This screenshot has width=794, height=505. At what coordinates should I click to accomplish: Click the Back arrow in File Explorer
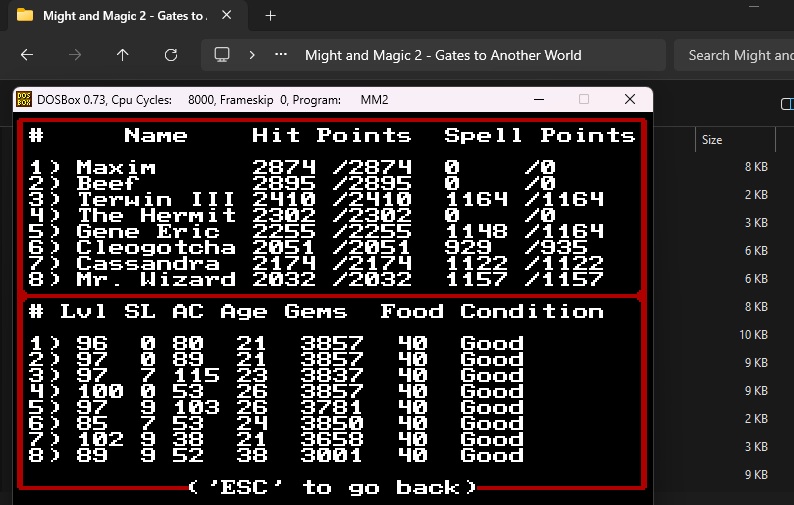click(x=27, y=55)
